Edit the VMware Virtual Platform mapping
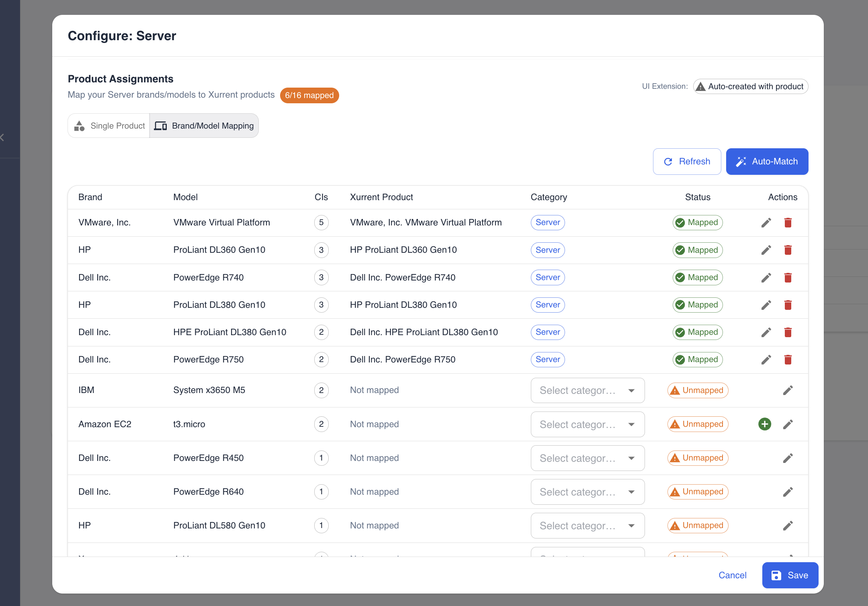 point(766,223)
